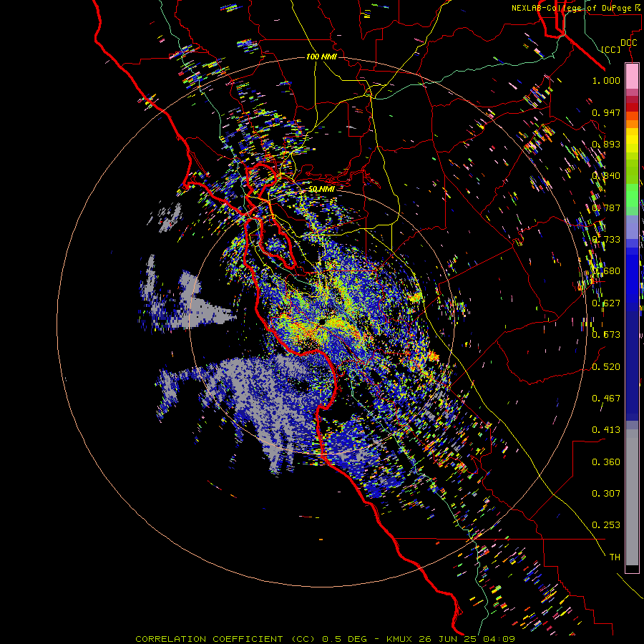Click the 26 JUN 25 04:09 timestamp

click(467, 639)
